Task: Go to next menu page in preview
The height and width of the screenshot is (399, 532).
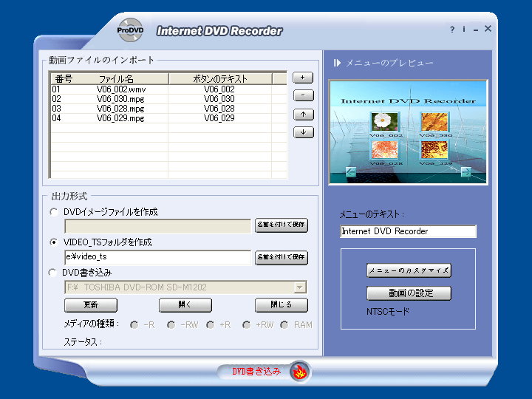Action: coord(465,172)
